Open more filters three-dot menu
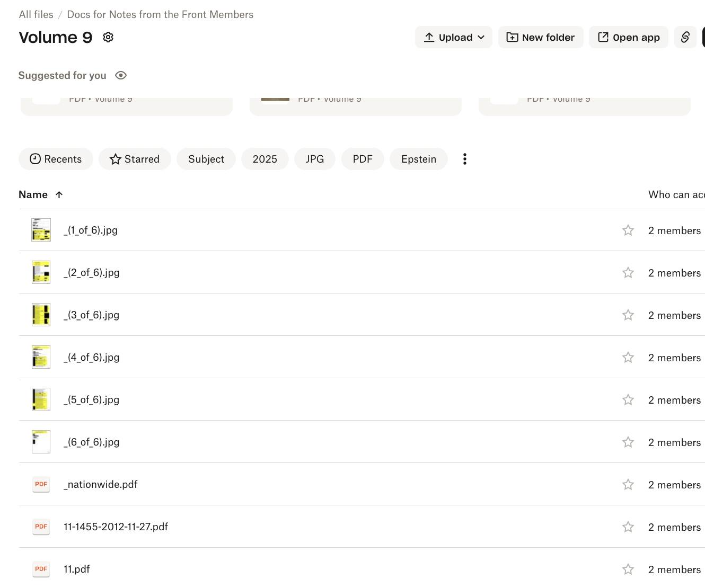The width and height of the screenshot is (705, 588). pyautogui.click(x=464, y=159)
